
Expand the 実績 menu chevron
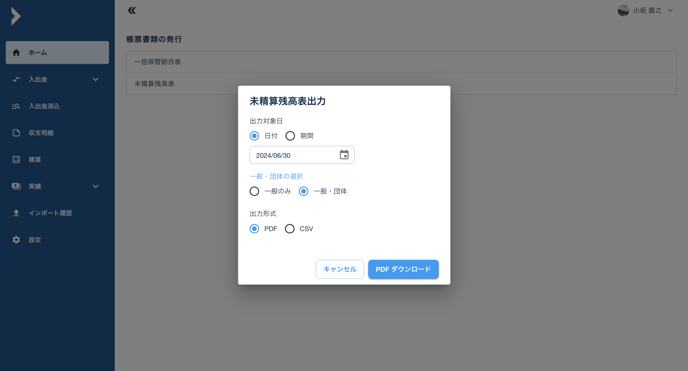tap(96, 186)
